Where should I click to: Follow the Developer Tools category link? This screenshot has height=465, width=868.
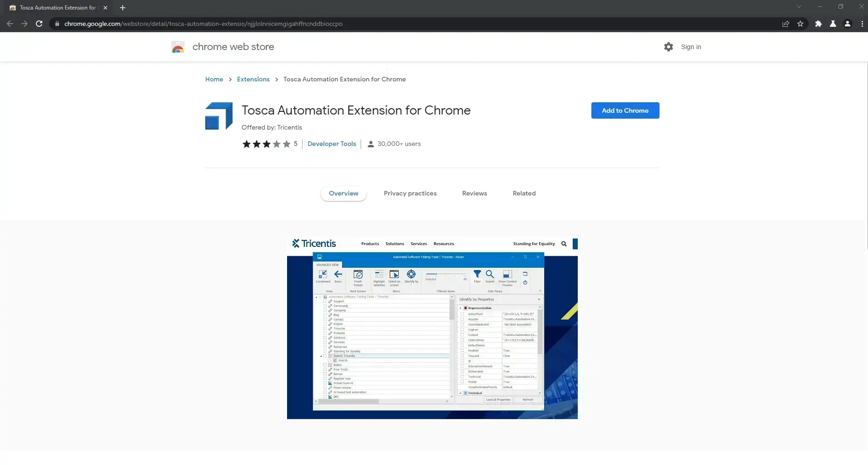(x=332, y=144)
